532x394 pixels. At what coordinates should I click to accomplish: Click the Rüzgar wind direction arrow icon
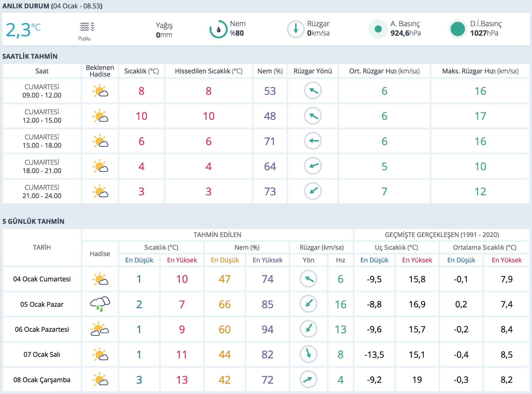tap(295, 29)
